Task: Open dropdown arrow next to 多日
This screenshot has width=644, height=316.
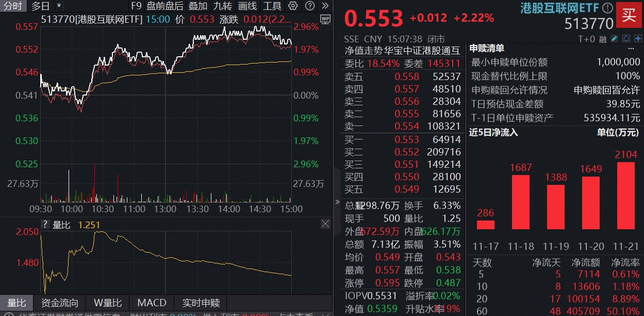Action: (x=58, y=6)
